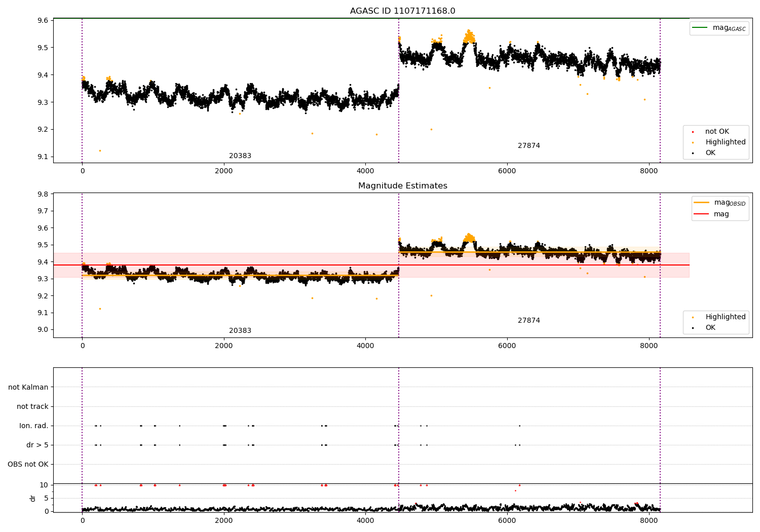
Task: Click the '20383' obsid label in middle plot
Action: click(240, 331)
